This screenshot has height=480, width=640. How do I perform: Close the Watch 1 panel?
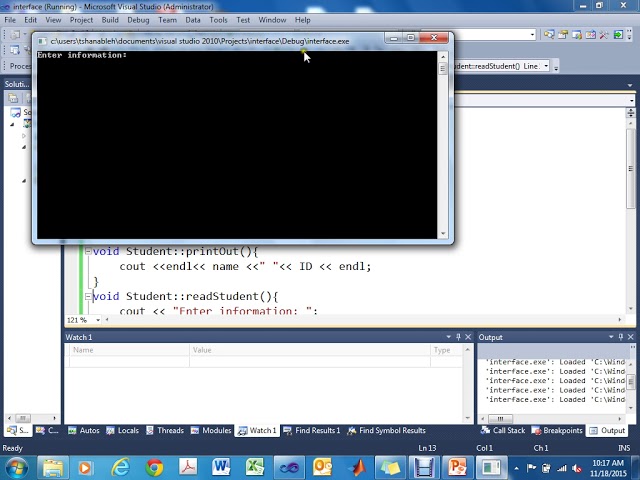click(x=468, y=337)
